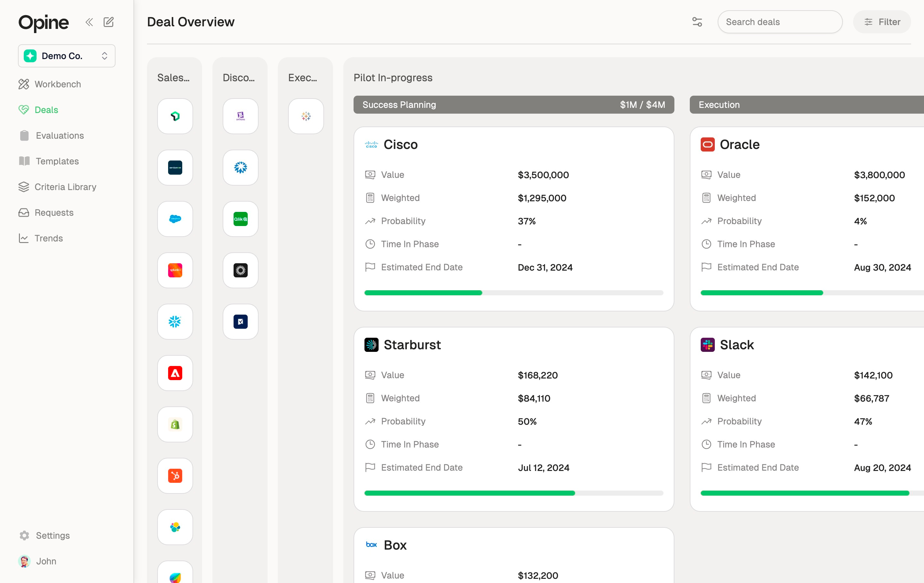924x583 pixels.
Task: Open Templates in the sidebar
Action: point(49,161)
